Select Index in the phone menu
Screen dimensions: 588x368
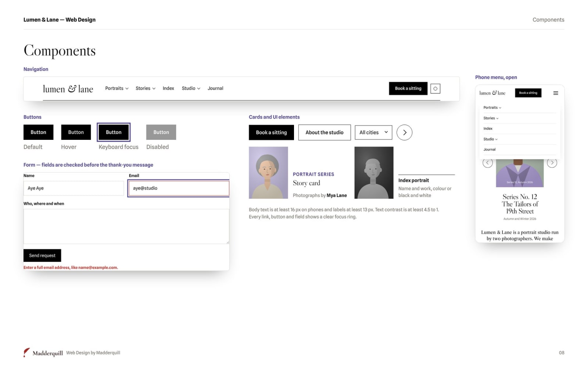(x=488, y=128)
